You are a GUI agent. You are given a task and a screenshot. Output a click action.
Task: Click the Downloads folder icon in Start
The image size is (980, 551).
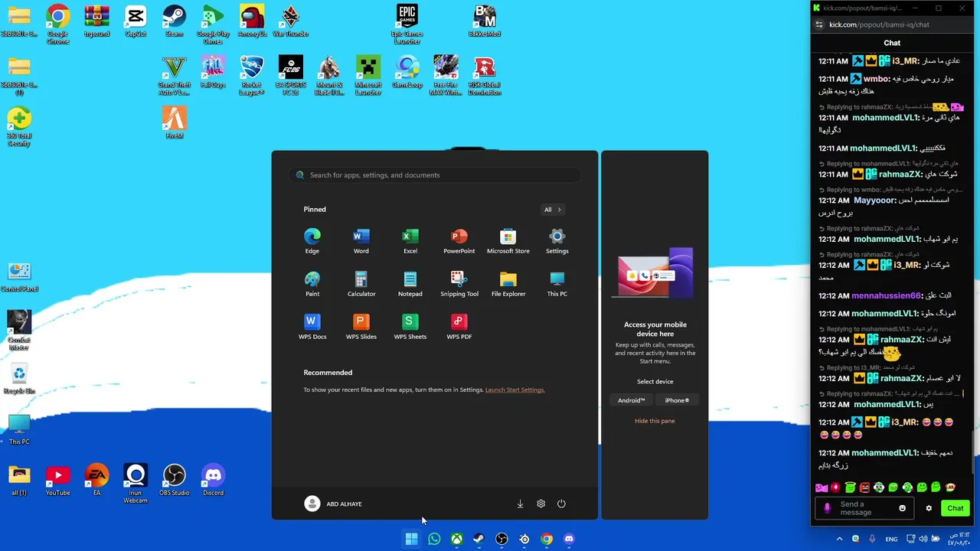click(x=520, y=504)
